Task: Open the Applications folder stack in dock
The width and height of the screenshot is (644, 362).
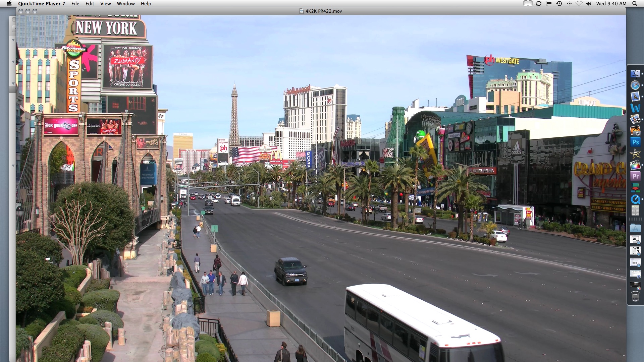Action: 635,228
